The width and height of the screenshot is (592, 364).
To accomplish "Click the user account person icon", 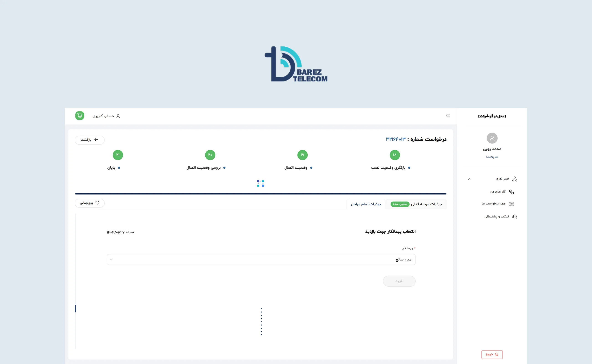I will click(118, 116).
